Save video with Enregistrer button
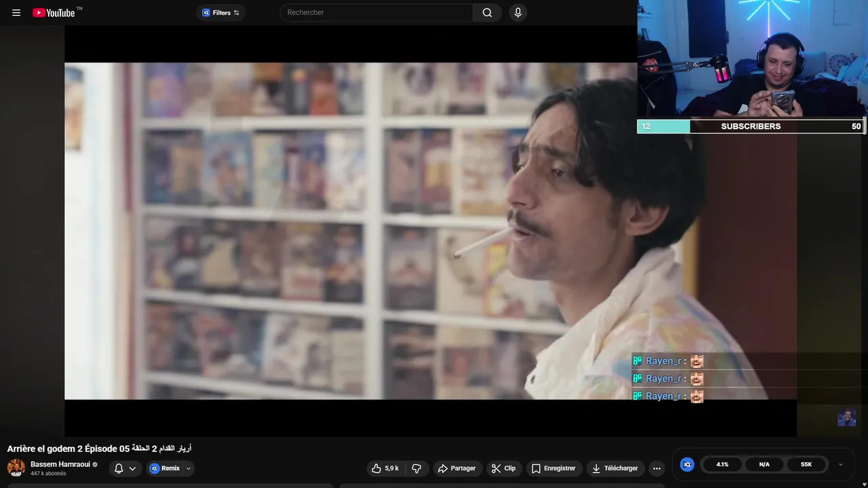 coord(553,468)
